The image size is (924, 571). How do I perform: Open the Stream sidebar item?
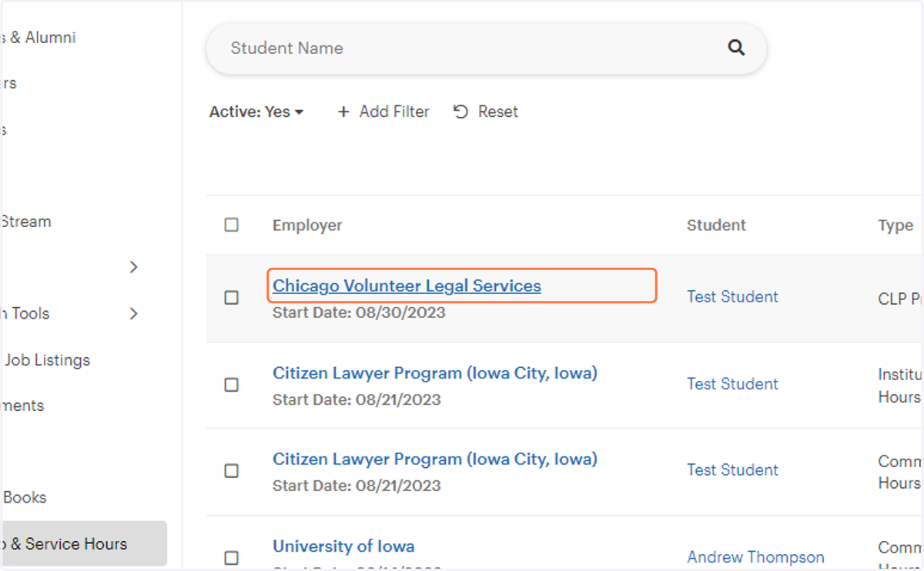[25, 222]
